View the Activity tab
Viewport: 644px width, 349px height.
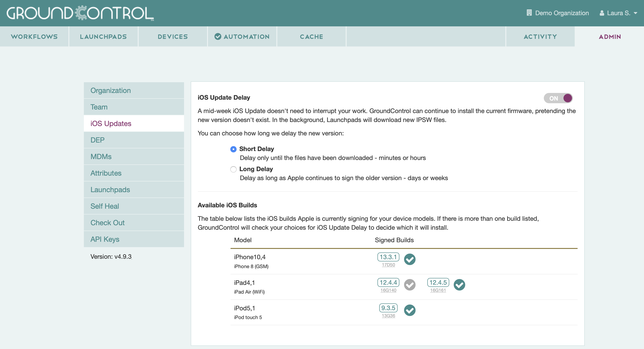coord(540,36)
